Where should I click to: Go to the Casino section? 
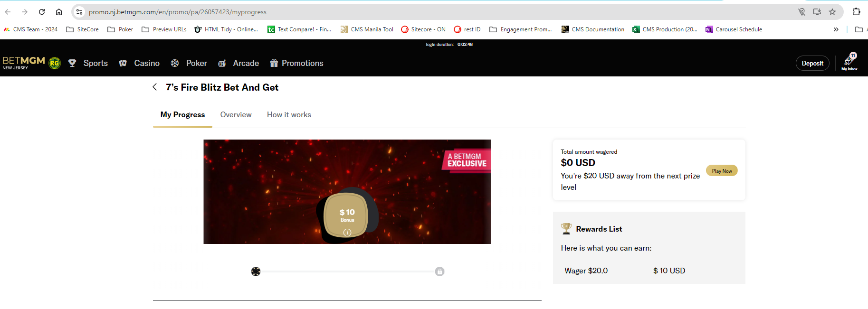147,63
